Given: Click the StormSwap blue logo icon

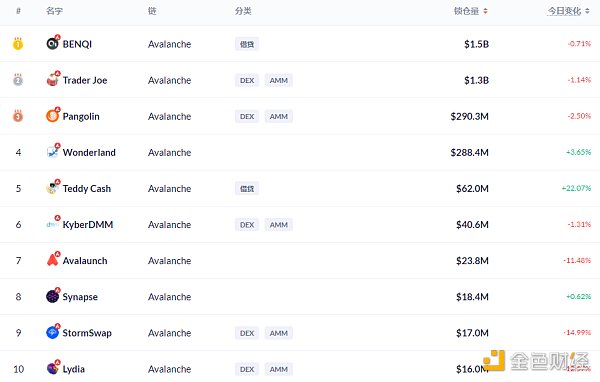Looking at the screenshot, I should 52,333.
